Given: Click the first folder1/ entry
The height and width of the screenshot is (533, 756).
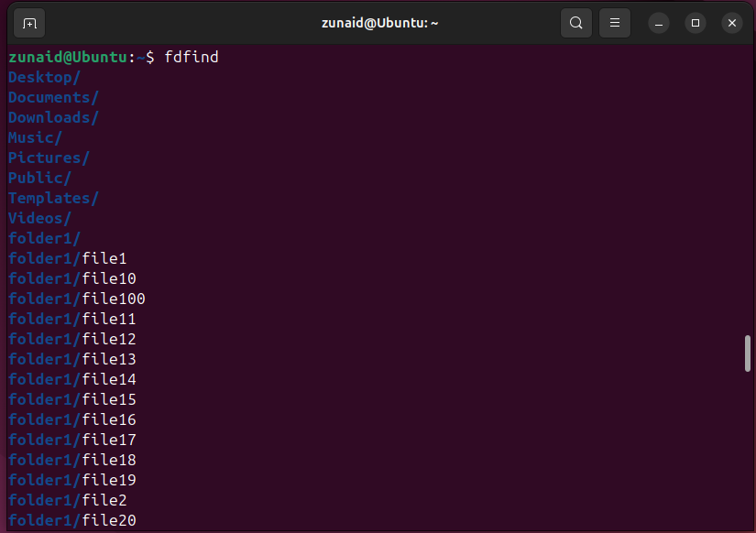Looking at the screenshot, I should [x=43, y=238].
